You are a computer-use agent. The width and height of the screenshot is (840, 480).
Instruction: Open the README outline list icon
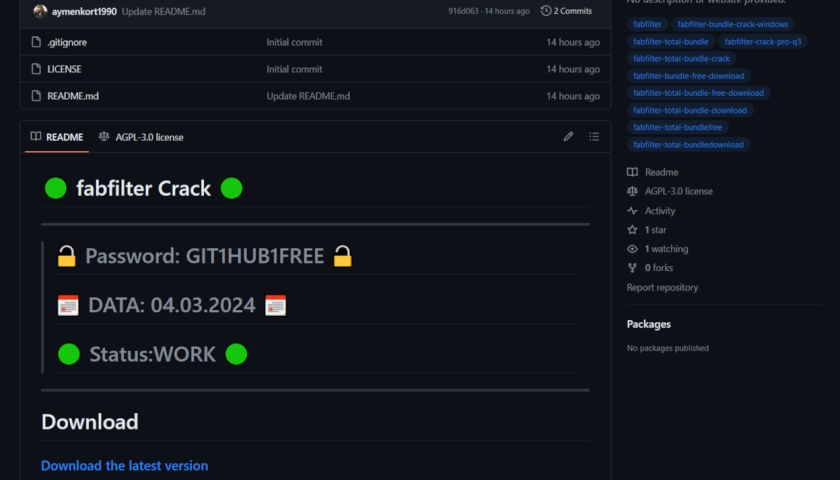[x=594, y=137]
